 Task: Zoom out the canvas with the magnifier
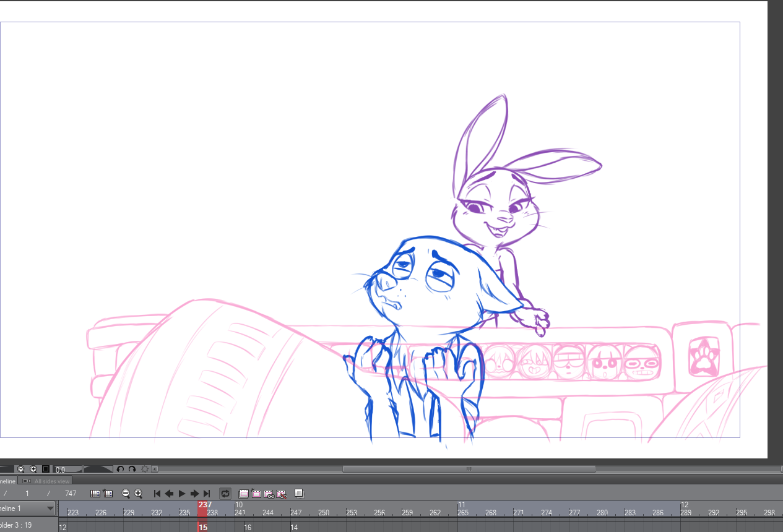(21, 470)
